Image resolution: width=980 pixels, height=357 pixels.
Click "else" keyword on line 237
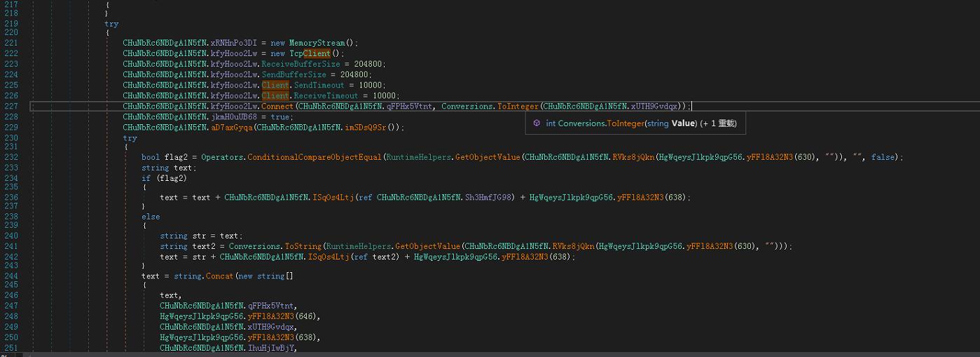[151, 217]
